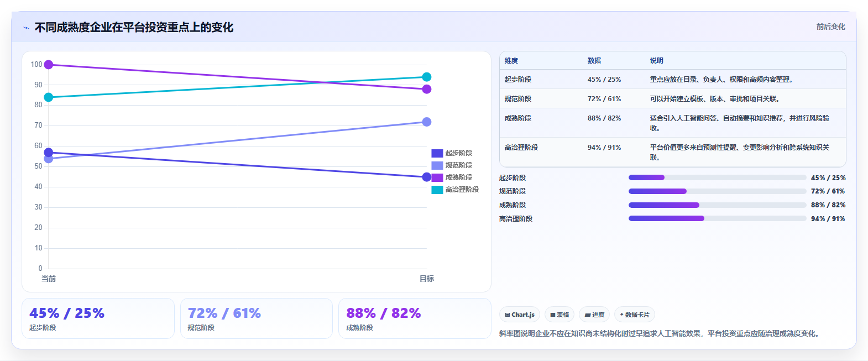Click the lightning icon beside the page title
The height and width of the screenshot is (361, 868).
26,28
